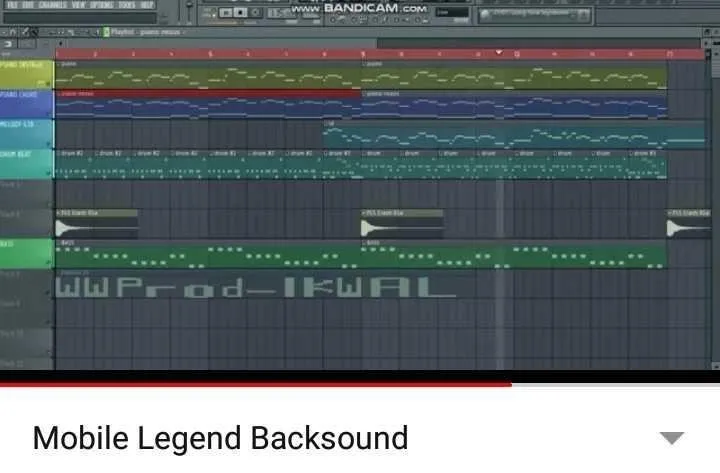Mute the BASS track via its LED
This screenshot has width=720, height=473.
click(x=47, y=263)
